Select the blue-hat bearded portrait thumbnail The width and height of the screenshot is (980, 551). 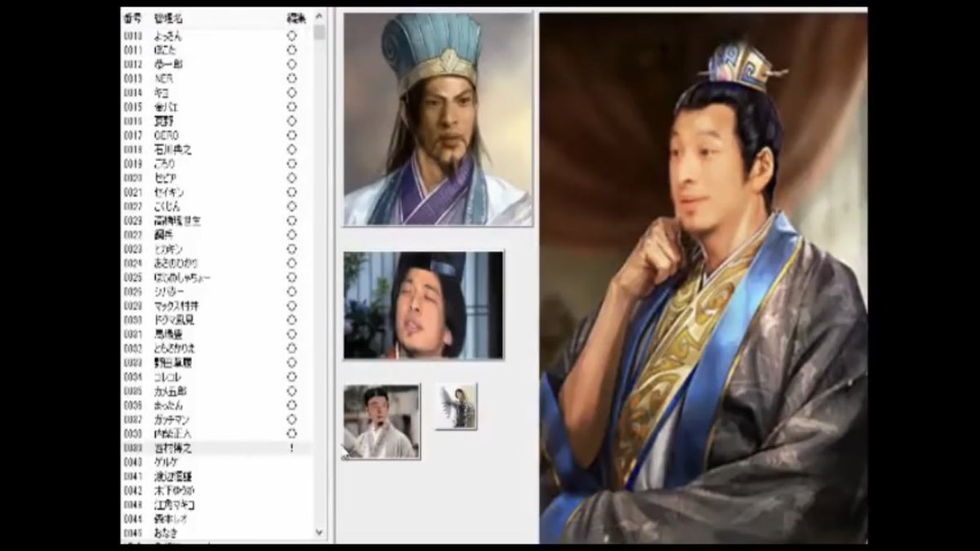coord(438,119)
